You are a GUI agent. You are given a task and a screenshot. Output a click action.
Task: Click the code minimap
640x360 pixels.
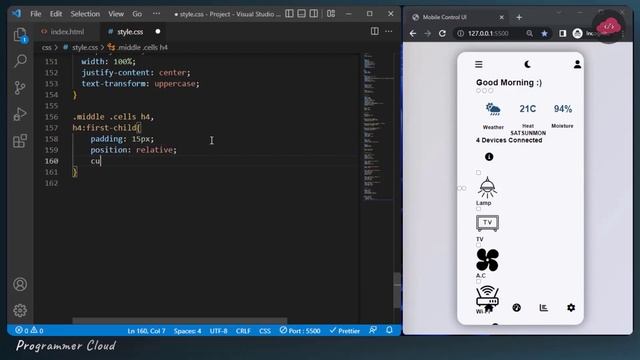point(378,127)
